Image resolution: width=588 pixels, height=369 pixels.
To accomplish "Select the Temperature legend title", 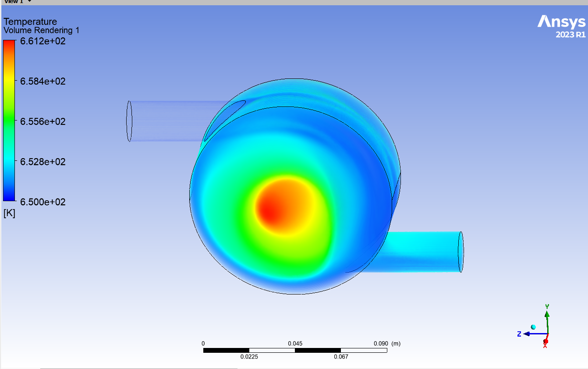I will point(30,21).
